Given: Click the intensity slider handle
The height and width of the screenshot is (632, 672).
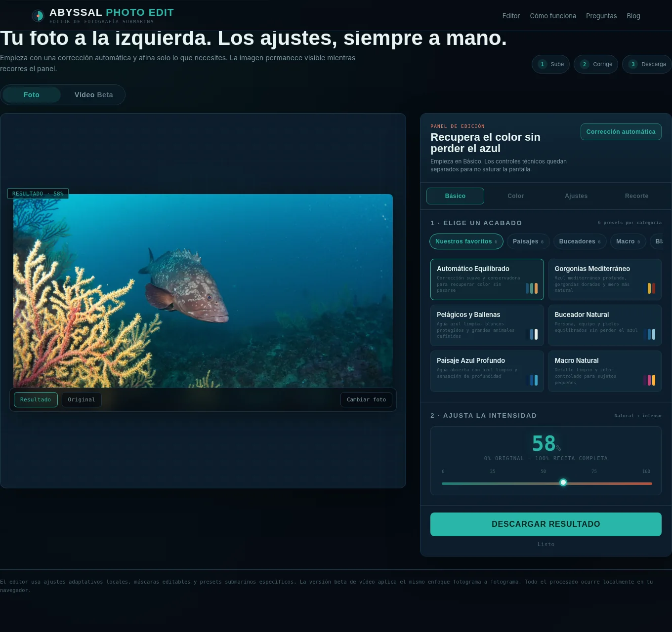Looking at the screenshot, I should 563,482.
